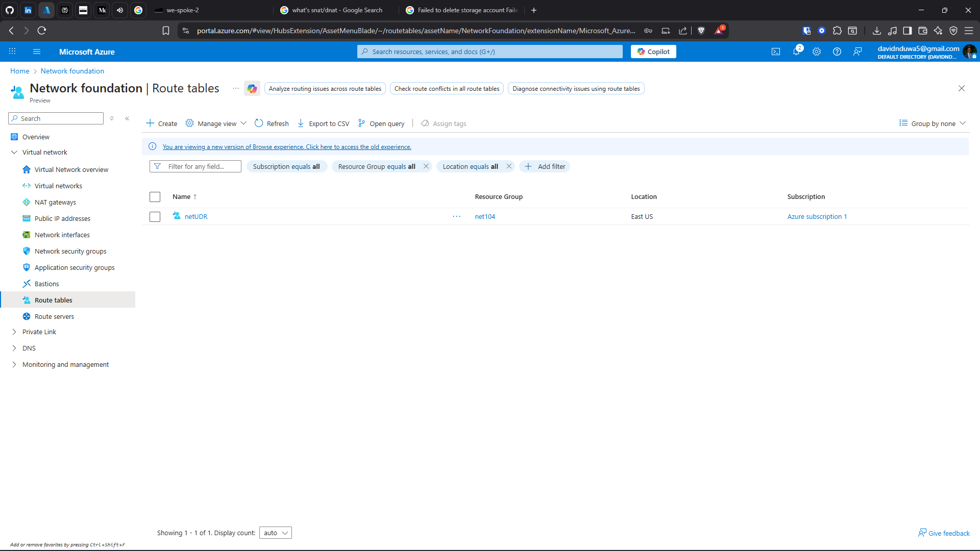The image size is (980, 551).
Task: Click the Subscription equals all filter
Action: (x=286, y=166)
